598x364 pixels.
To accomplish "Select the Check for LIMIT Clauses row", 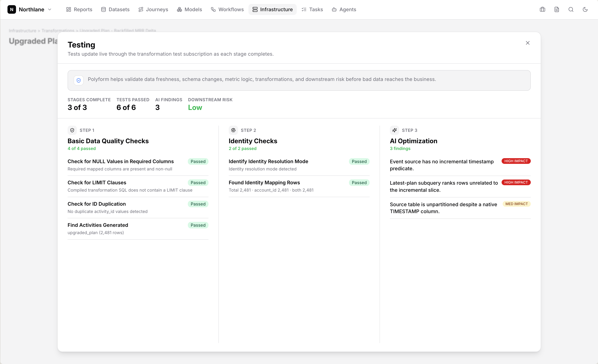I will click(x=138, y=186).
